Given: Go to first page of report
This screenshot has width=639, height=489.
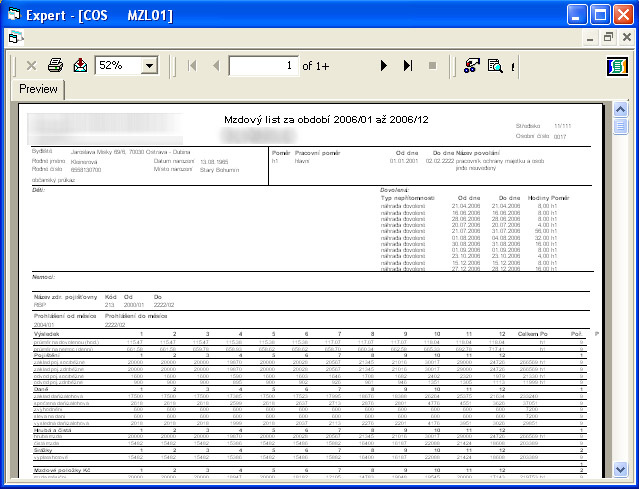Looking at the screenshot, I should point(192,66).
